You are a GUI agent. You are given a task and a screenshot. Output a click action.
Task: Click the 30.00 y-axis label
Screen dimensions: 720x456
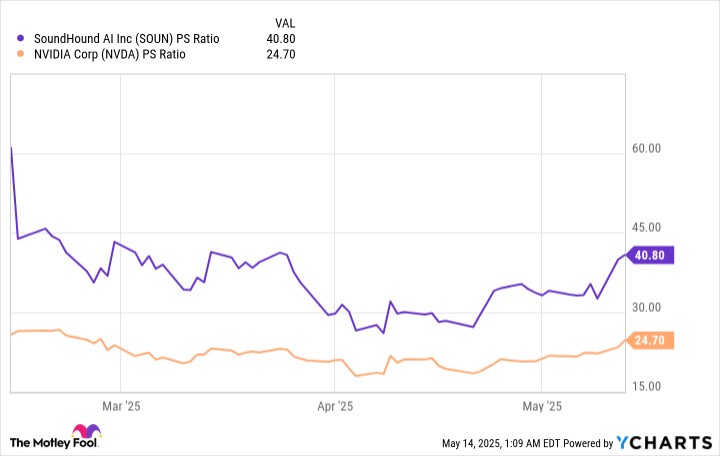[x=647, y=307]
